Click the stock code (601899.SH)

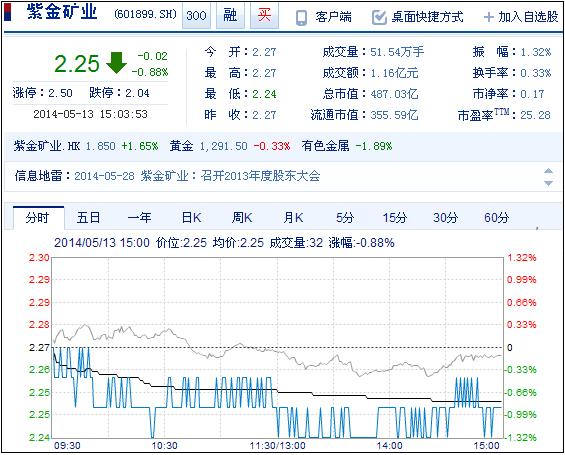146,14
